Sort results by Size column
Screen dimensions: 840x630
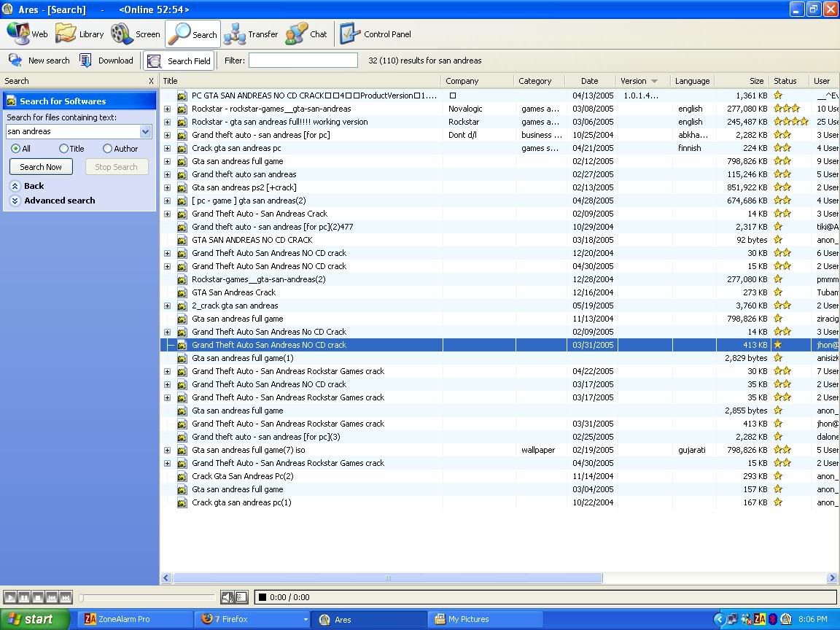(x=742, y=81)
